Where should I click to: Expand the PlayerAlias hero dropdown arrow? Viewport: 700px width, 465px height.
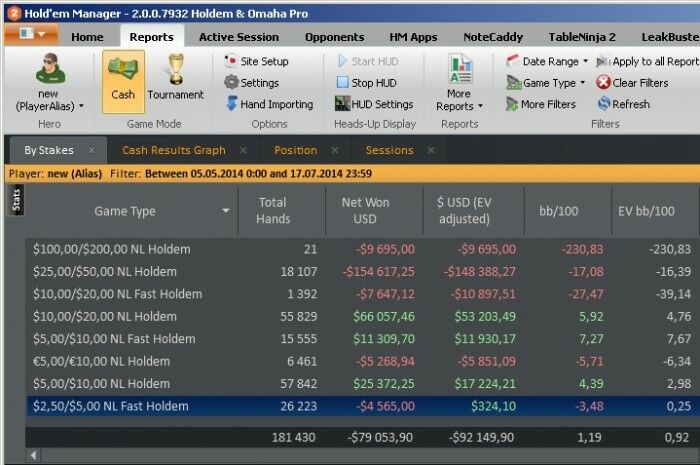pyautogui.click(x=82, y=106)
